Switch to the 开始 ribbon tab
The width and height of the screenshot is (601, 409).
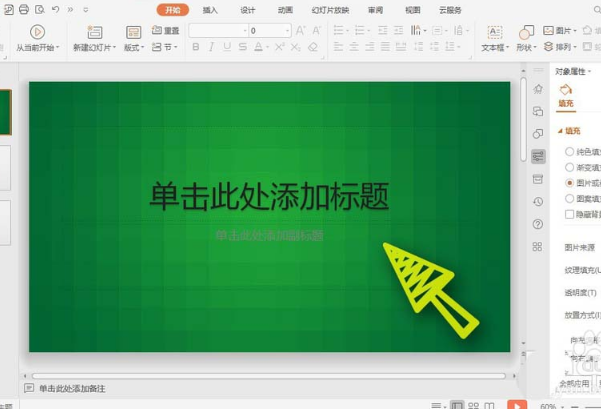pyautogui.click(x=173, y=10)
